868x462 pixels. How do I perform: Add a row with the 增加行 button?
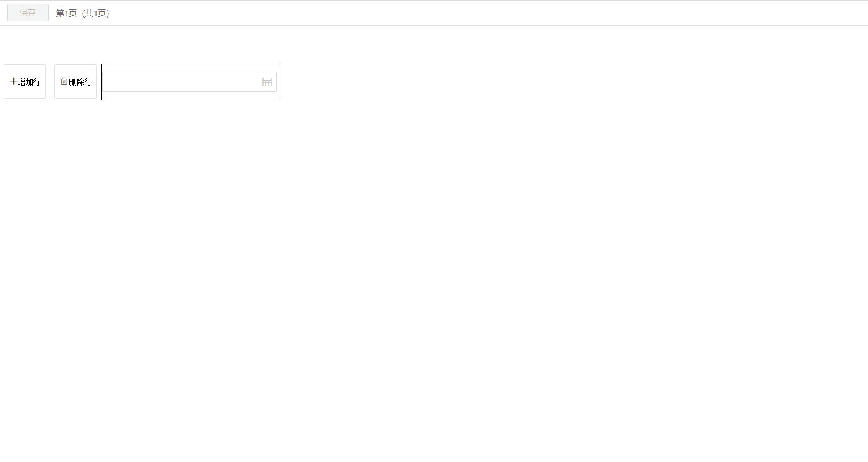tap(25, 82)
